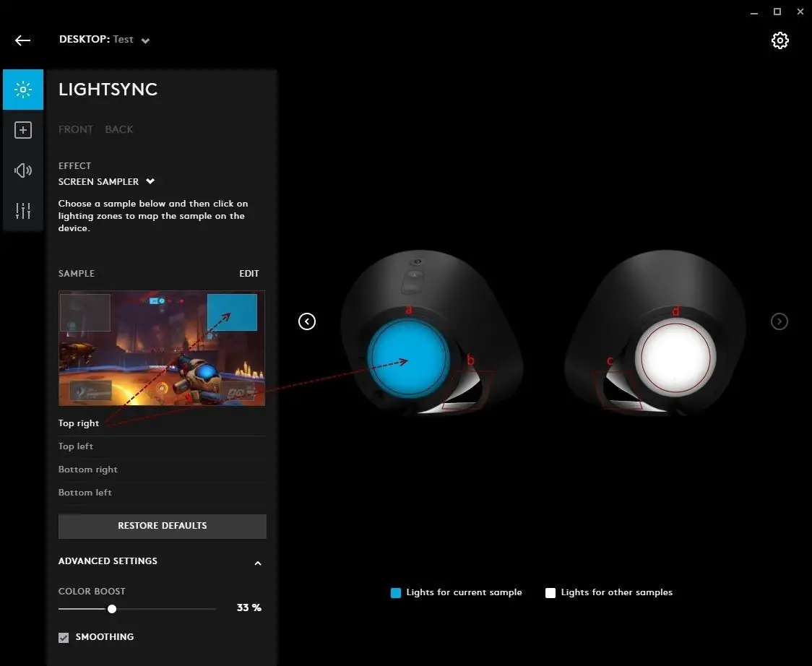
Task: Open the assignments plus-box sidebar icon
Action: tap(23, 130)
